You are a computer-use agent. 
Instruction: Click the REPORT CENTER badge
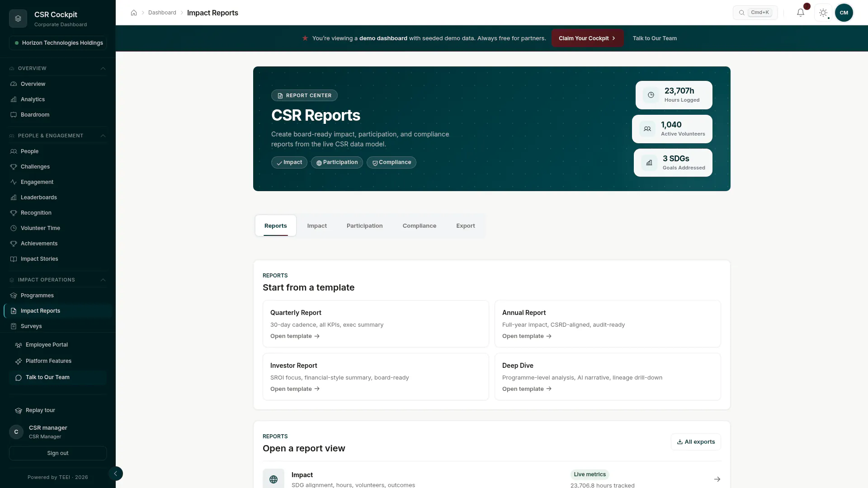coord(304,95)
